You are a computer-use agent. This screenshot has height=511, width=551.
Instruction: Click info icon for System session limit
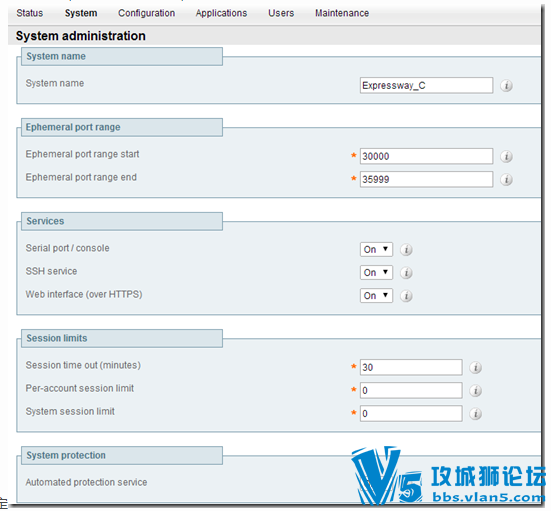475,414
